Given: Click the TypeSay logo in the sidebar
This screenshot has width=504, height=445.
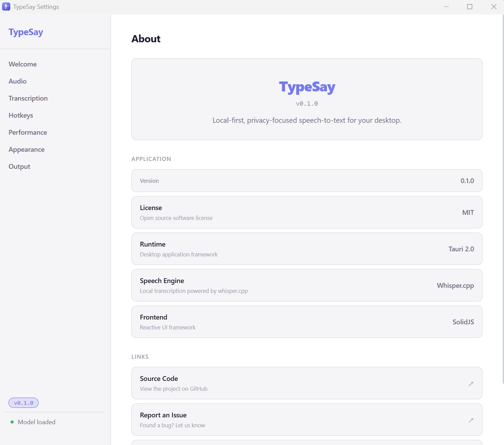Looking at the screenshot, I should coord(26,32).
